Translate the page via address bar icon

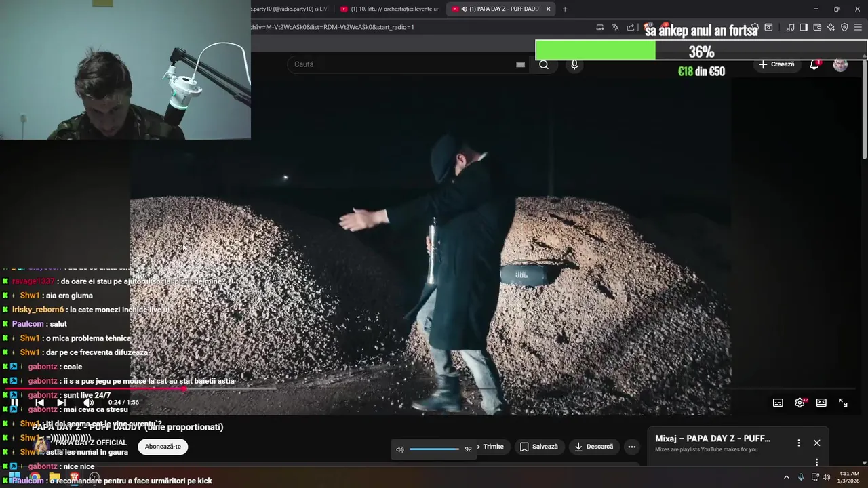[615, 27]
